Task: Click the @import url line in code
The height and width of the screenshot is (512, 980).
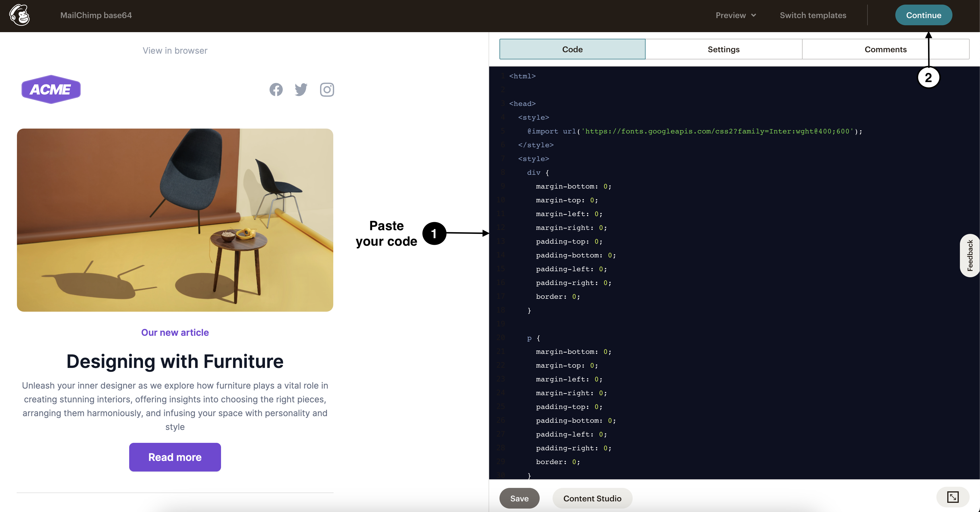Action: pyautogui.click(x=695, y=131)
